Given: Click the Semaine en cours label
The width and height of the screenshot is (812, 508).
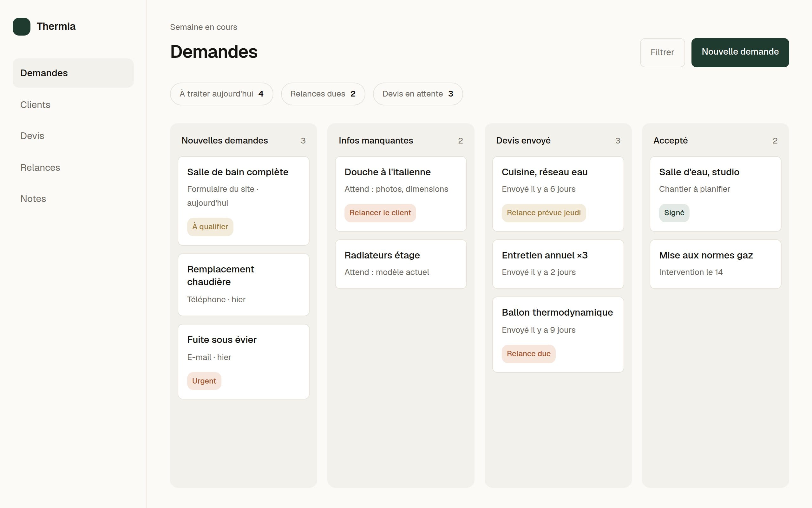Looking at the screenshot, I should point(204,27).
